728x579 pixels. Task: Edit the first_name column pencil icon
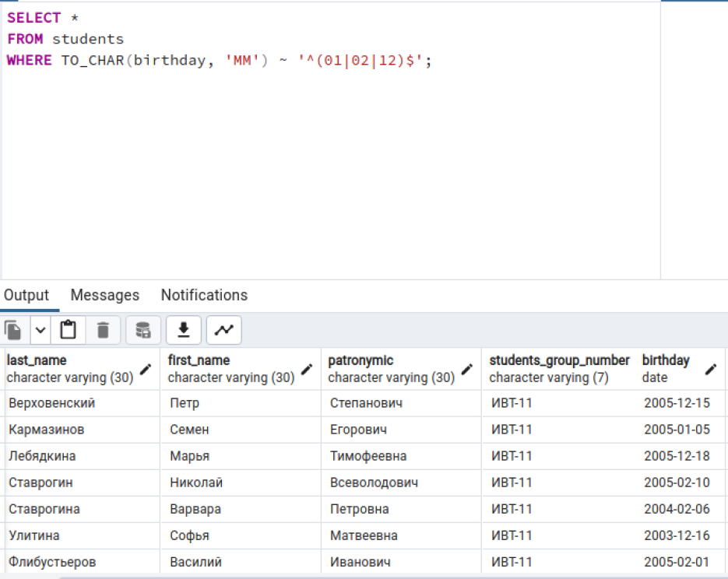(x=307, y=370)
